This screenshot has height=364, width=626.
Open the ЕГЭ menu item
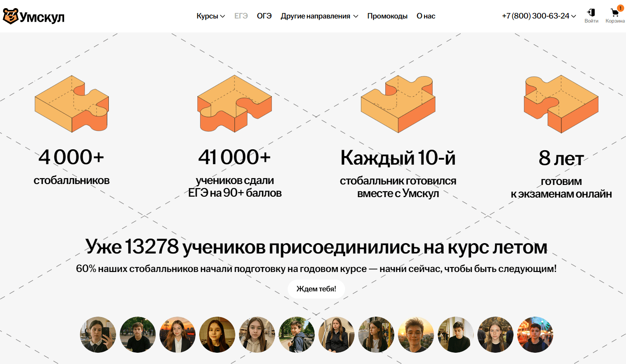click(241, 16)
